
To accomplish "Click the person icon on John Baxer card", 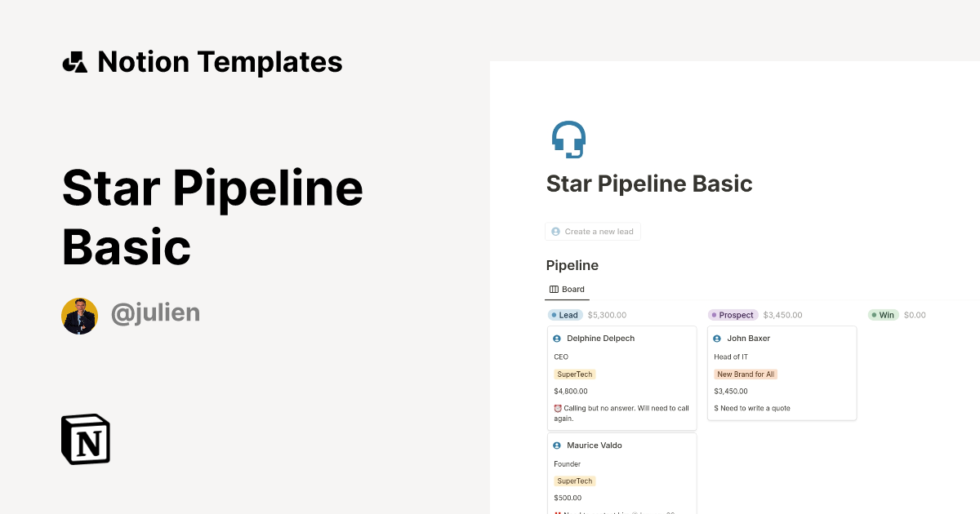I will 717,338.
